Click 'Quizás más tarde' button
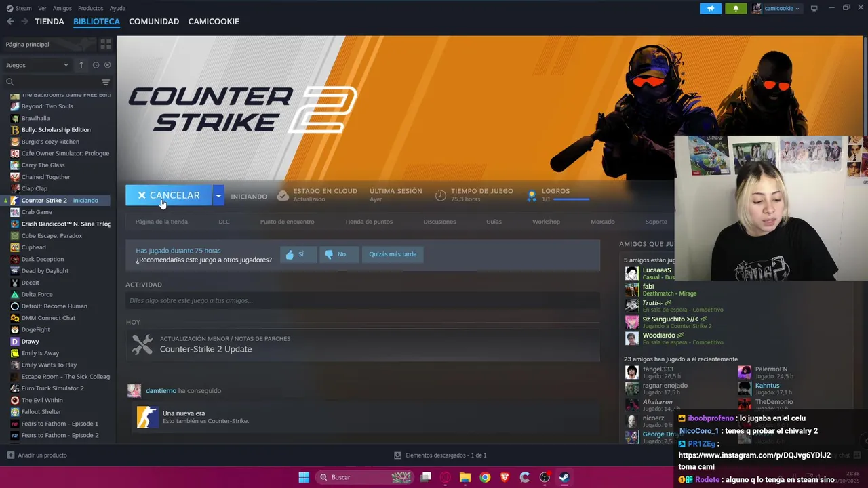 (x=393, y=254)
